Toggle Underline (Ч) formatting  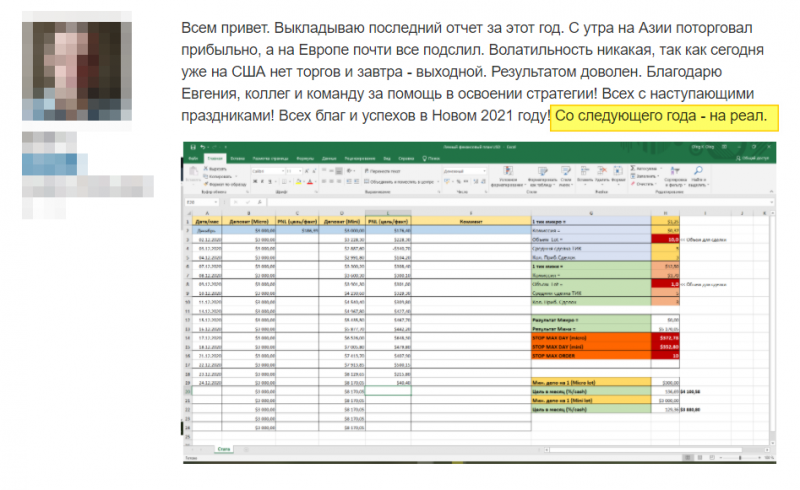tap(269, 181)
